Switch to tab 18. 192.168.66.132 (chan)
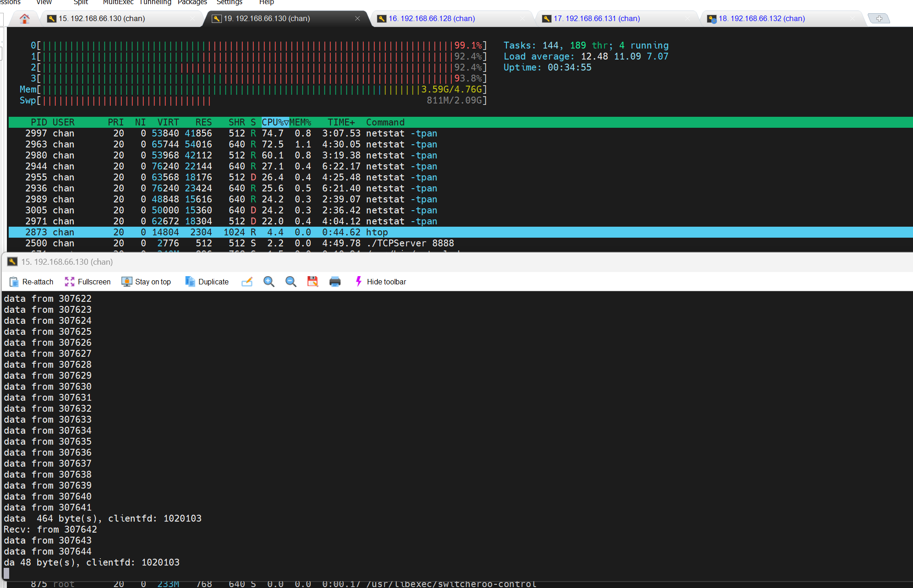Image resolution: width=913 pixels, height=588 pixels. 761,19
